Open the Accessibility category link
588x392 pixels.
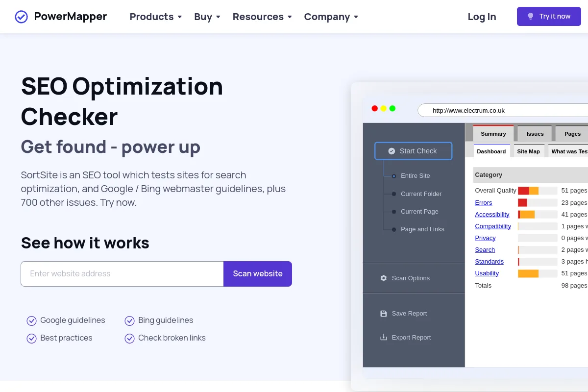(492, 214)
